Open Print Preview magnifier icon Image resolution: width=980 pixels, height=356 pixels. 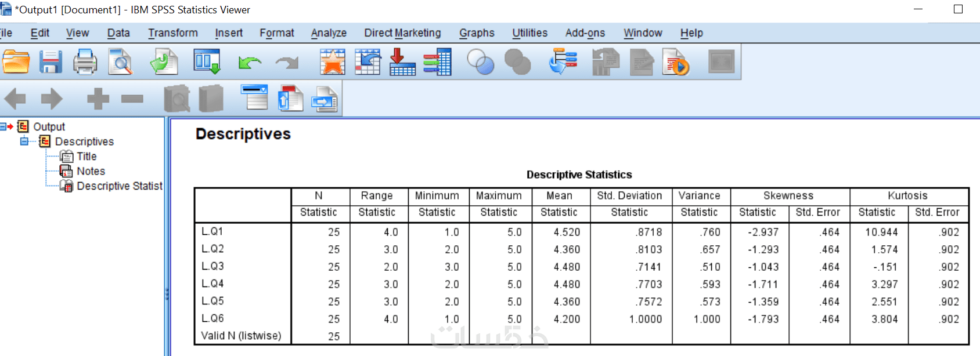pos(120,62)
